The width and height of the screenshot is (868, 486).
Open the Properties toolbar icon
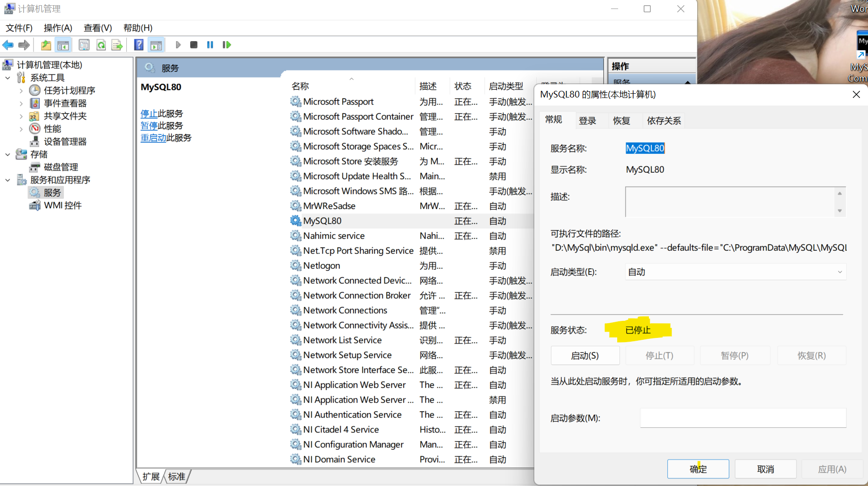[x=84, y=45]
